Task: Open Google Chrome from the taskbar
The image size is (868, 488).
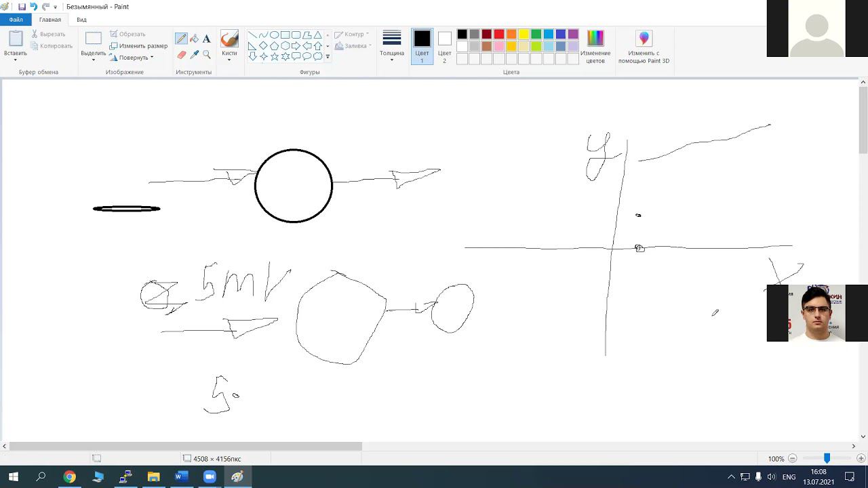Action: coord(69,477)
